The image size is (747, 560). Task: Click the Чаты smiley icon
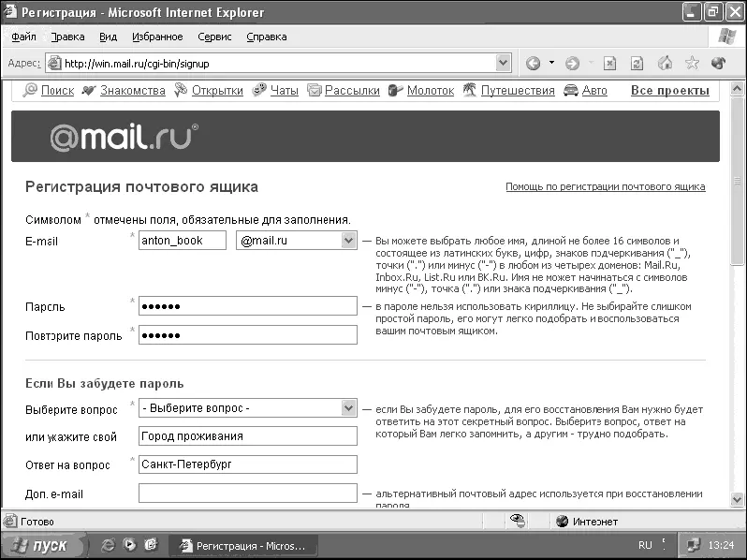(x=258, y=90)
